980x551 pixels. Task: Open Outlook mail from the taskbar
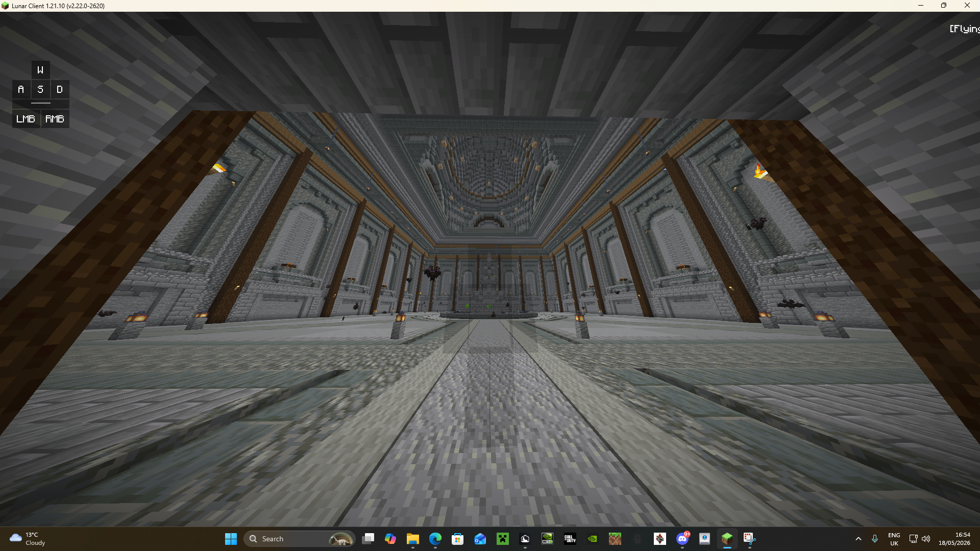coord(480,539)
